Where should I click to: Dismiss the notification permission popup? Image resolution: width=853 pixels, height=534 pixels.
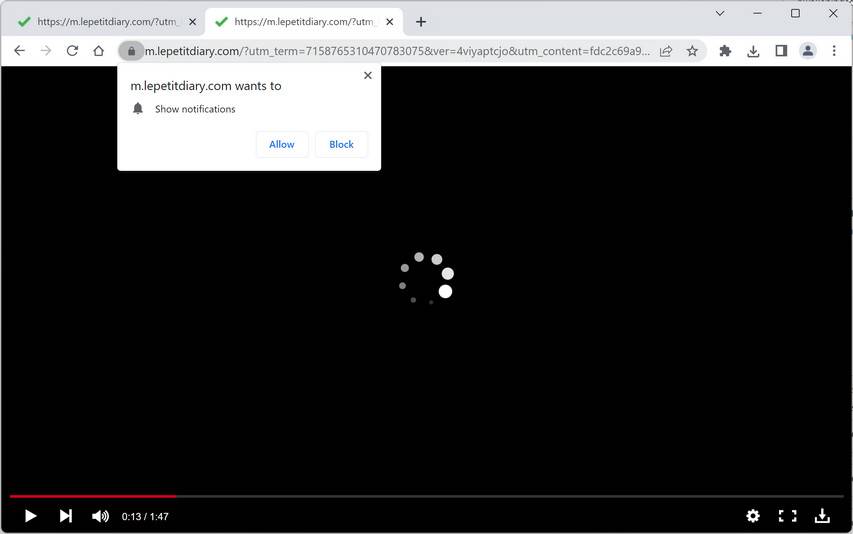tap(368, 76)
